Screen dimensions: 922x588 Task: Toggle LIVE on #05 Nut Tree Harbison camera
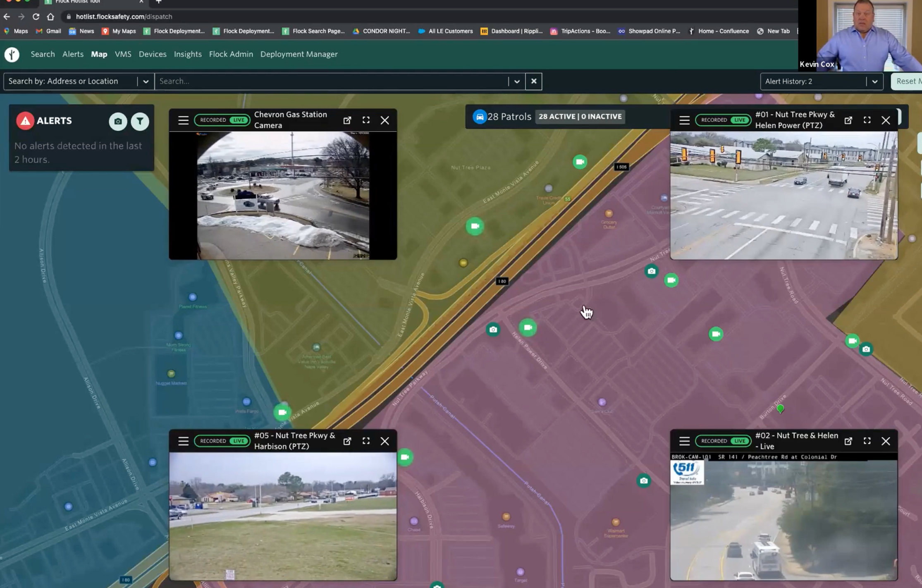pyautogui.click(x=239, y=441)
